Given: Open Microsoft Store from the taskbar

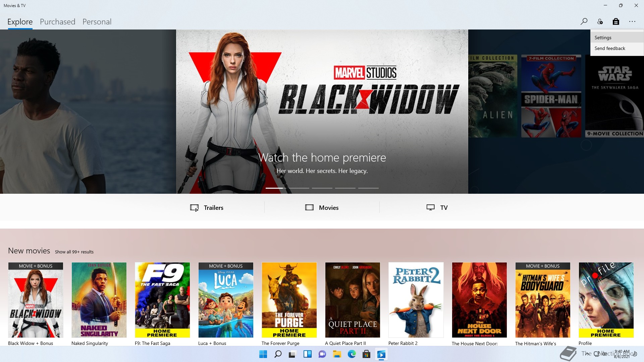Looking at the screenshot, I should click(367, 354).
